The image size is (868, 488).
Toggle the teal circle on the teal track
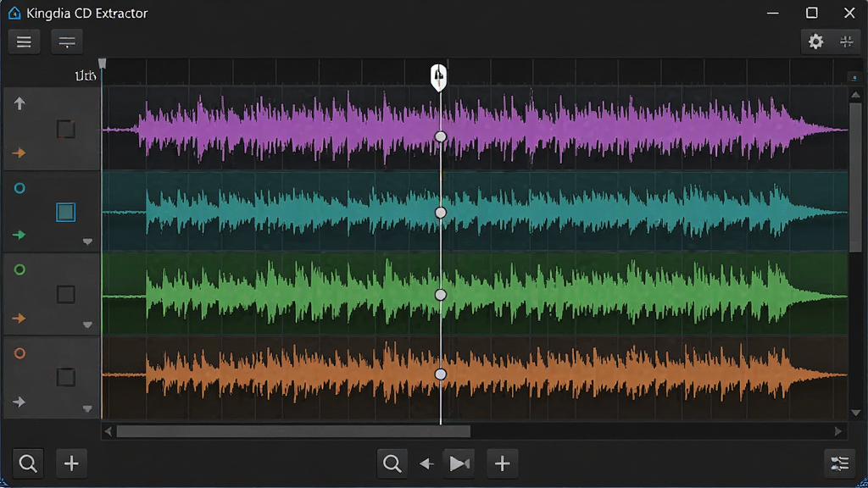pyautogui.click(x=19, y=189)
